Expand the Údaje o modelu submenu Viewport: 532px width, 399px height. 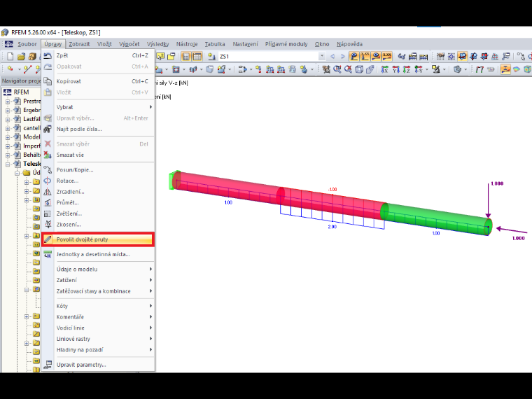coord(98,269)
